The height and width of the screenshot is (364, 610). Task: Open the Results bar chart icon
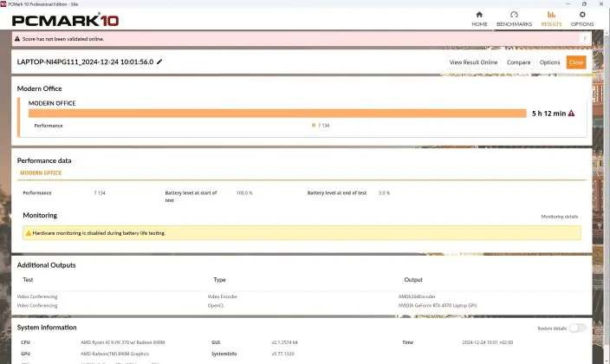(x=551, y=15)
